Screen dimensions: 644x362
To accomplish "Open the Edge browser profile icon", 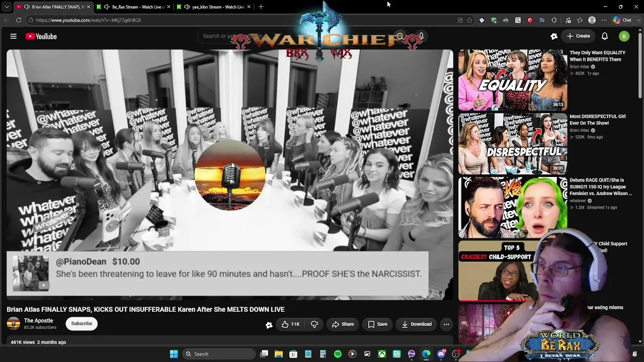I will pyautogui.click(x=592, y=20).
